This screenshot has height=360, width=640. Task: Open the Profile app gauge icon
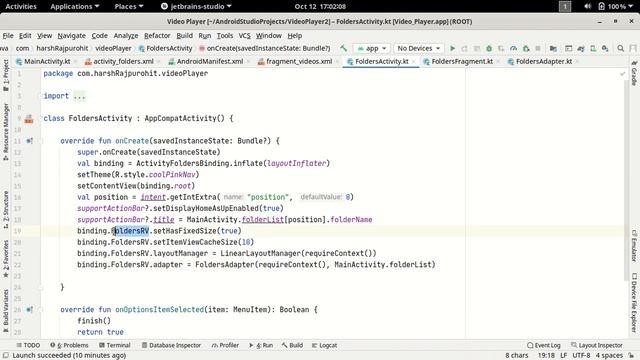point(513,48)
